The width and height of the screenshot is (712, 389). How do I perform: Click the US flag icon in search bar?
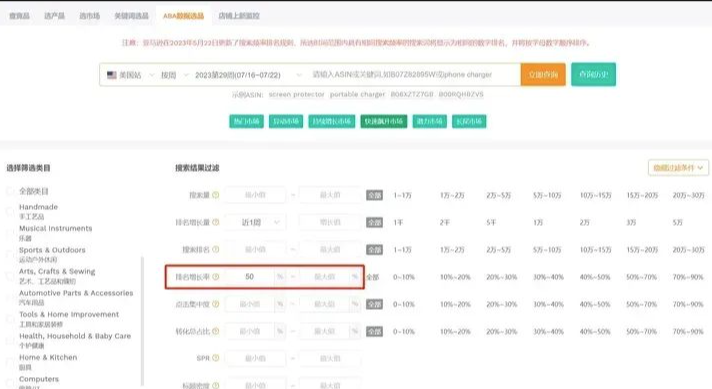point(112,75)
